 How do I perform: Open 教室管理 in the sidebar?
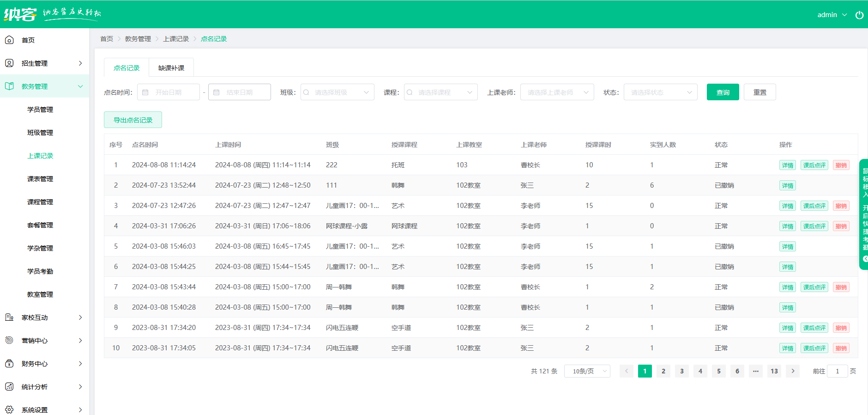point(40,294)
